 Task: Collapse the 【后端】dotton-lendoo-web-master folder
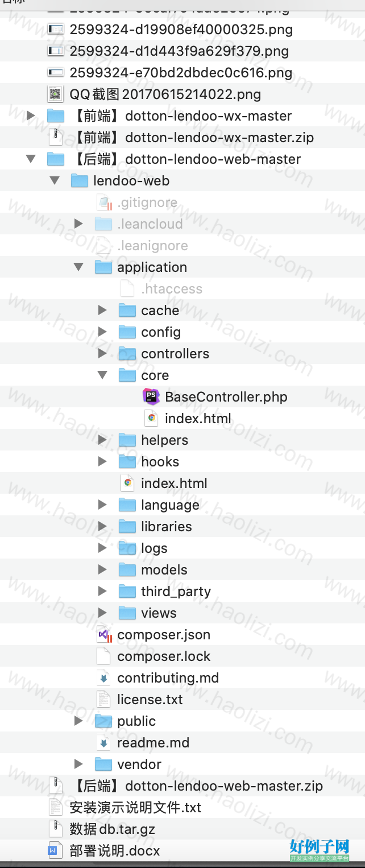click(x=31, y=159)
